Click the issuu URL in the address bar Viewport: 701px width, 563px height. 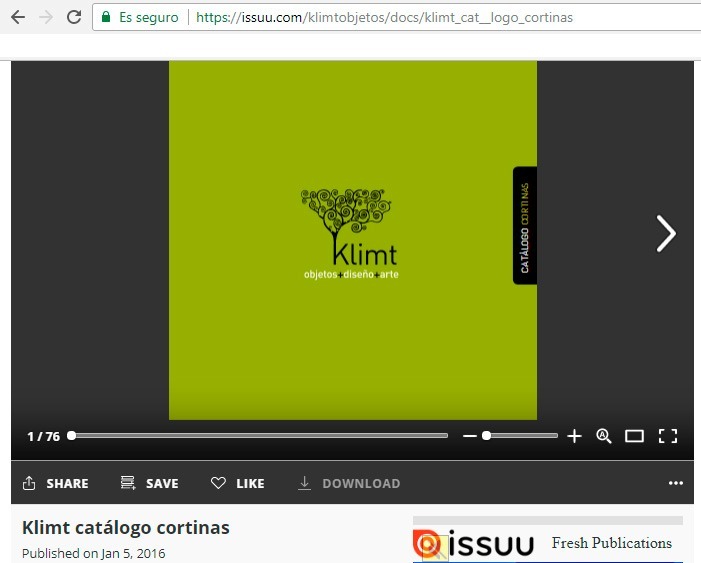pos(384,17)
